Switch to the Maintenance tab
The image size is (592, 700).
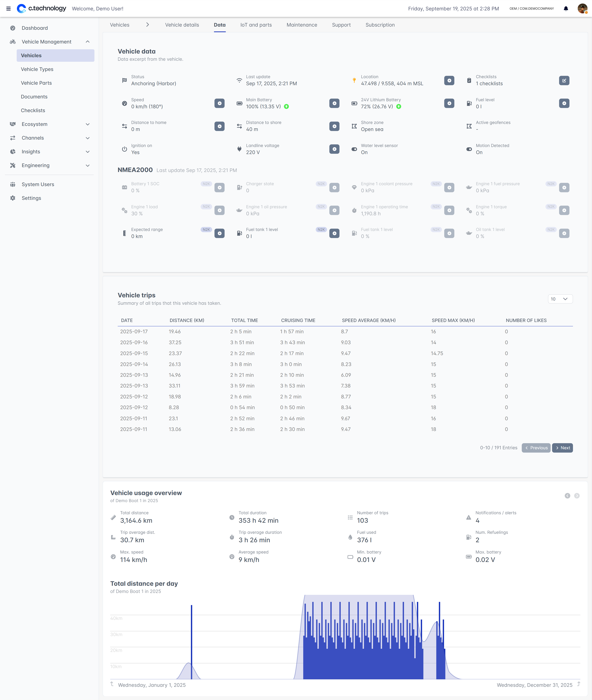point(302,25)
